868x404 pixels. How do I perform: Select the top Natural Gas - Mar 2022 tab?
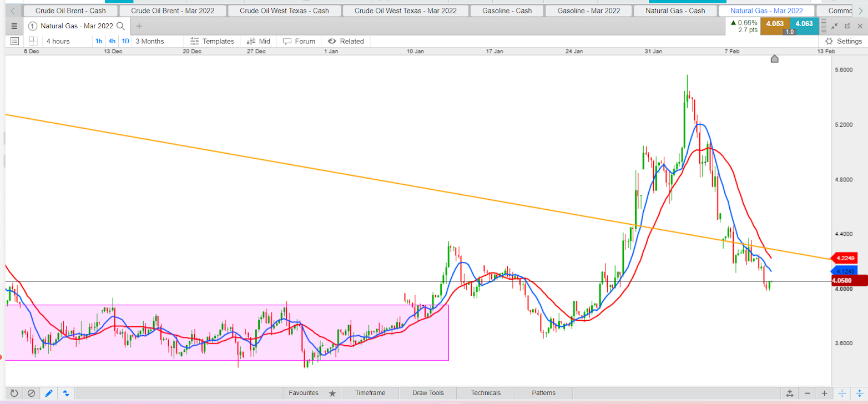tap(766, 11)
